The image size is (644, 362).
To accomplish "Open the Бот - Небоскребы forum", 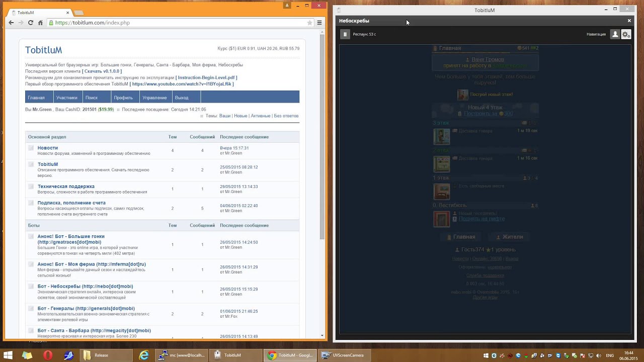I will point(85,286).
